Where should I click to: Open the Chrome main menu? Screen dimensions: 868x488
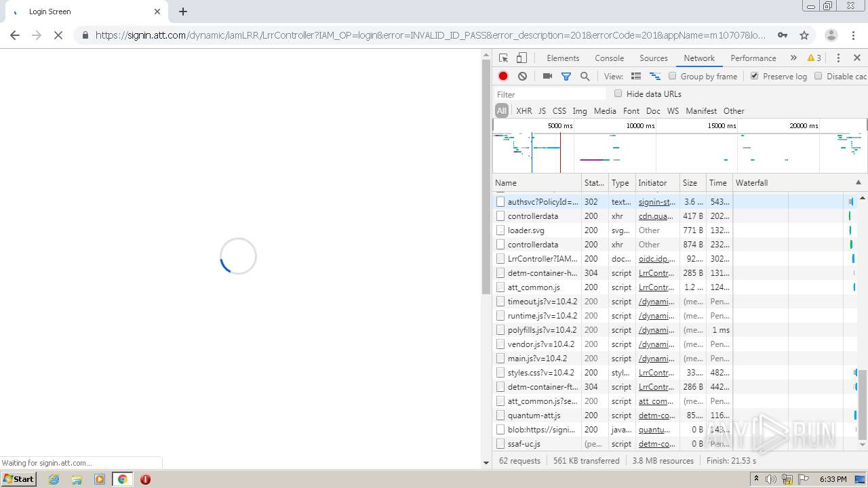click(852, 35)
